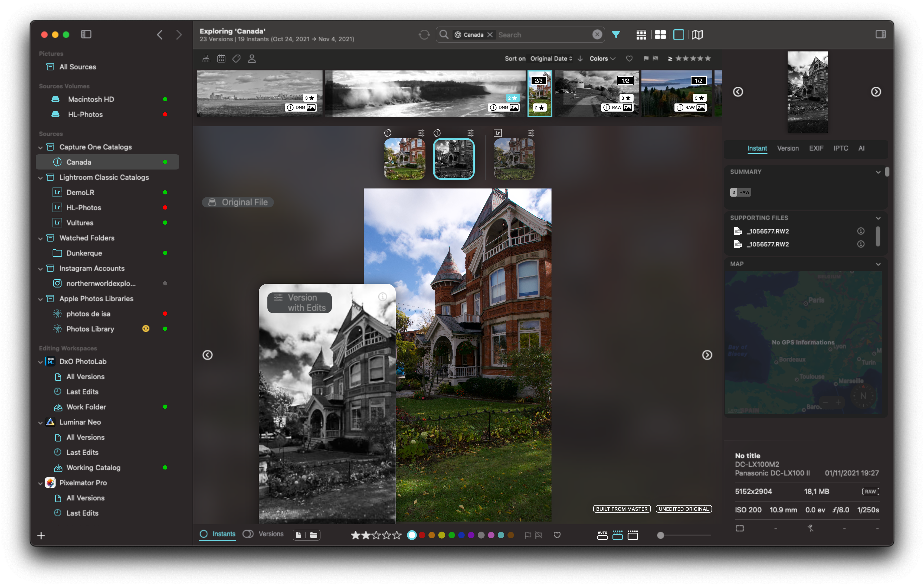Image resolution: width=924 pixels, height=586 pixels.
Task: Collapse Instagram Accounts group
Action: click(x=40, y=269)
